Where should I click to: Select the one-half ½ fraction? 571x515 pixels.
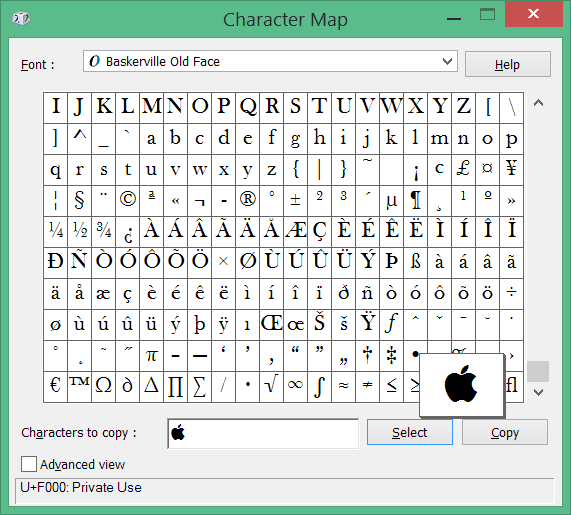79,232
